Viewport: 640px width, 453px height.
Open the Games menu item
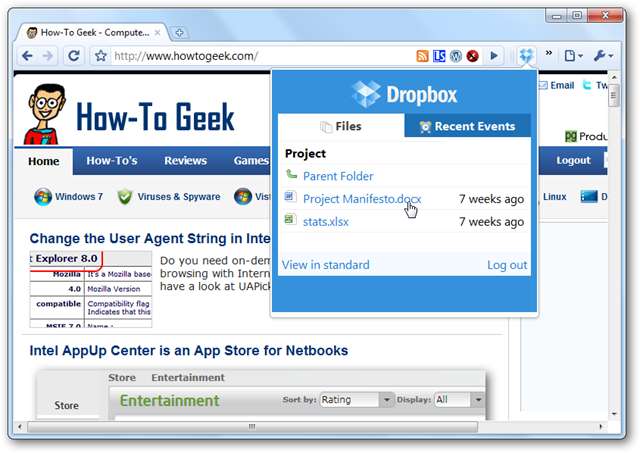coord(251,161)
